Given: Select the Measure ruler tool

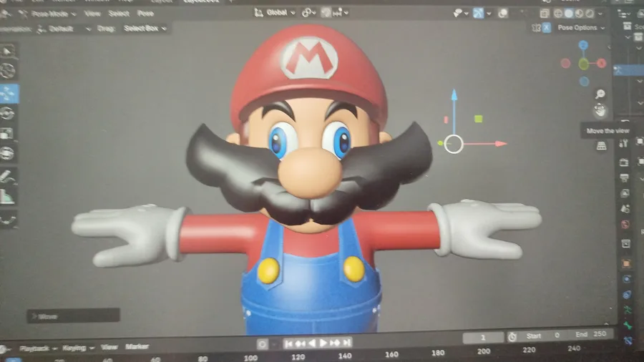Looking at the screenshot, I should 8,197.
